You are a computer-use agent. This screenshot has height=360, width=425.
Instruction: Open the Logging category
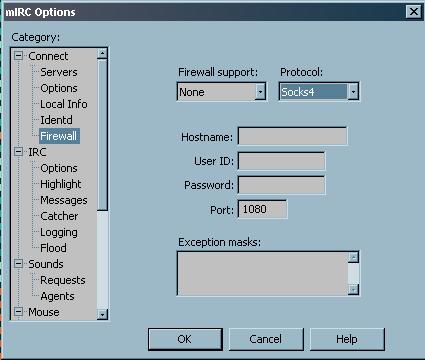(59, 232)
